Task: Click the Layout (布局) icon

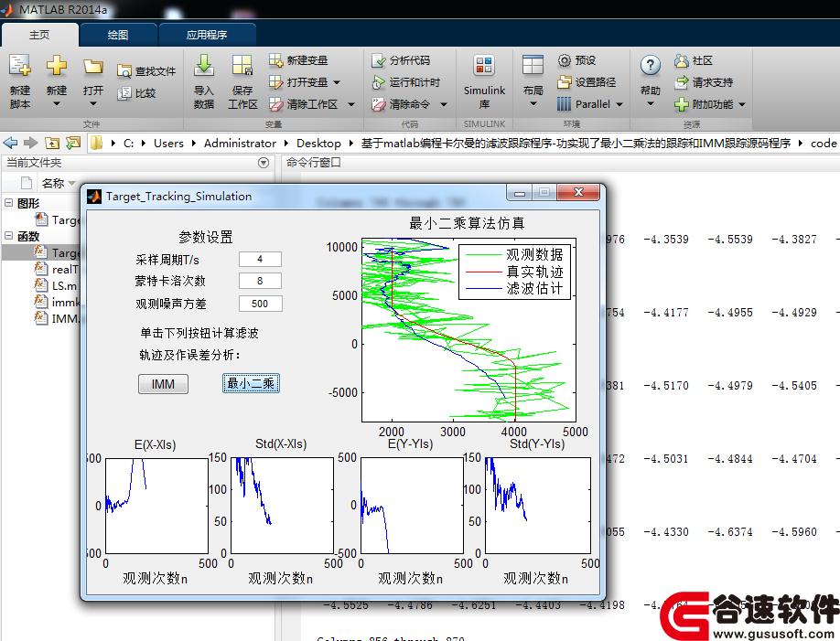Action: (533, 65)
